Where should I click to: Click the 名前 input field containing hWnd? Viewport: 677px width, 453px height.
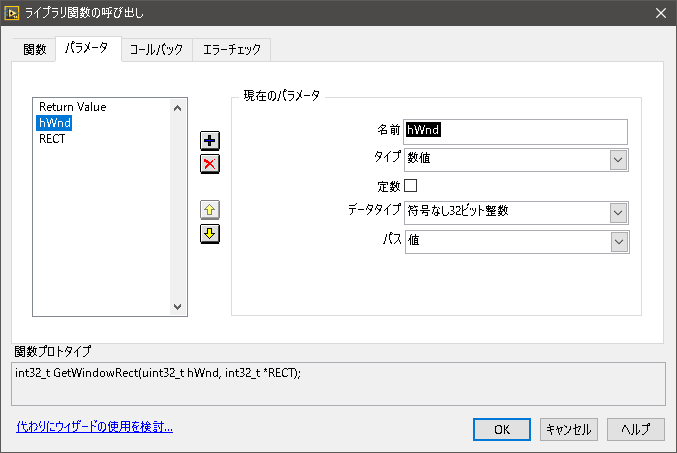click(x=516, y=132)
